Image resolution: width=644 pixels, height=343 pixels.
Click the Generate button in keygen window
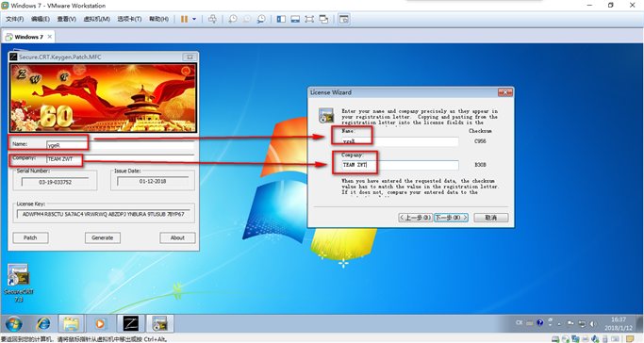103,238
